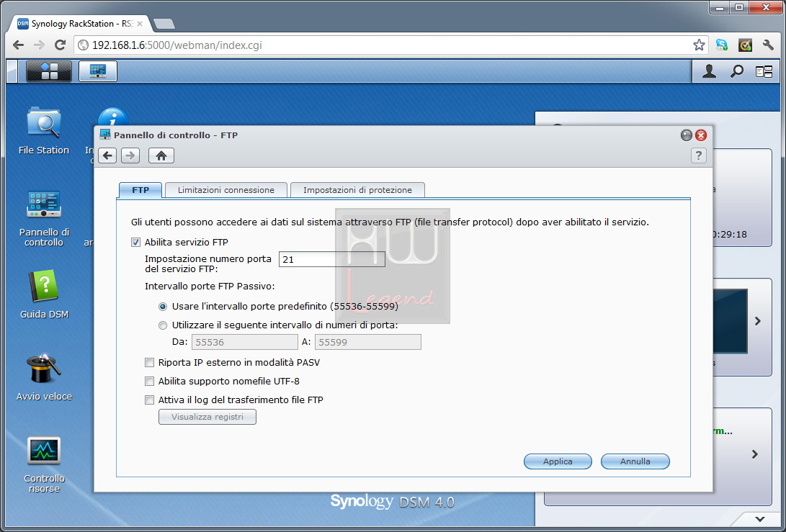The height and width of the screenshot is (532, 786).
Task: Click the browser forward arrow
Action: [39, 45]
